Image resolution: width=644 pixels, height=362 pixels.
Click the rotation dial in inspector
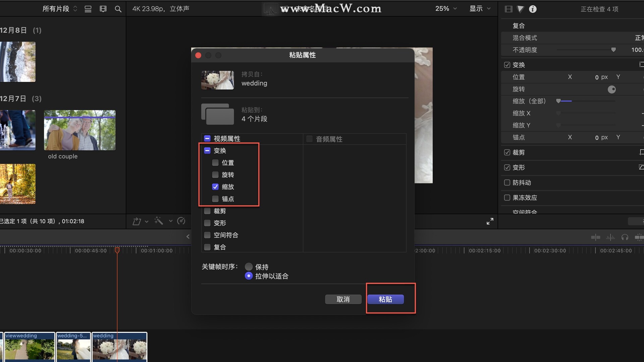(x=612, y=89)
